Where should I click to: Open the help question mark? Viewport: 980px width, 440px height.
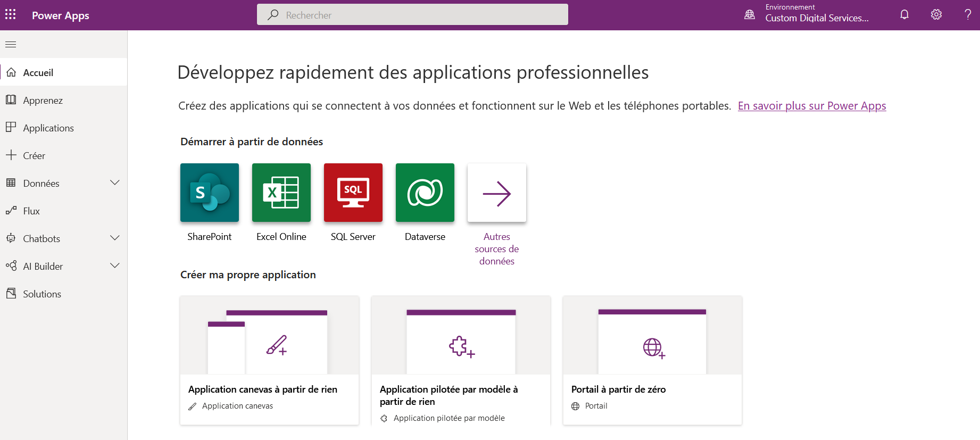tap(968, 14)
